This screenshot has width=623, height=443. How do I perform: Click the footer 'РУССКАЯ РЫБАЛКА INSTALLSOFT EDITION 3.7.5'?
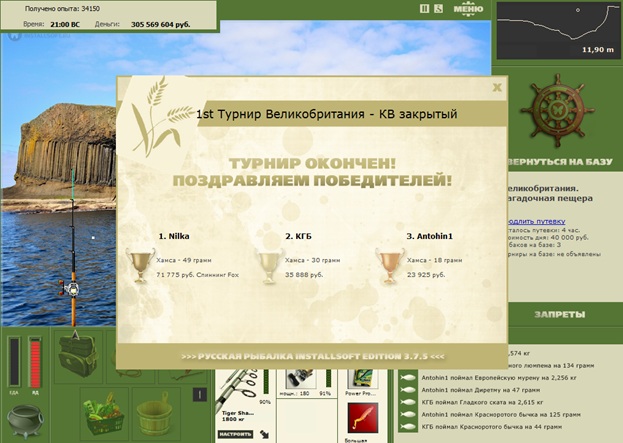click(x=313, y=356)
